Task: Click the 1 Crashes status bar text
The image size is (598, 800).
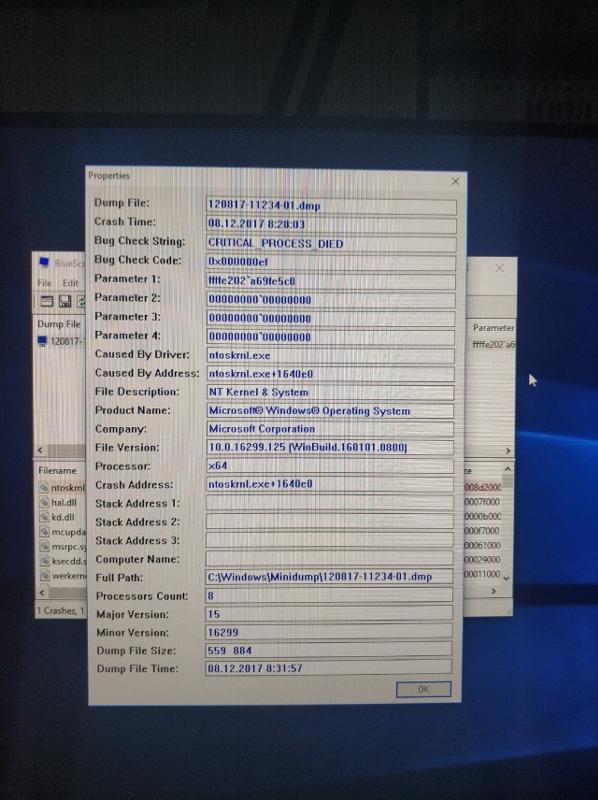Action: 60,611
